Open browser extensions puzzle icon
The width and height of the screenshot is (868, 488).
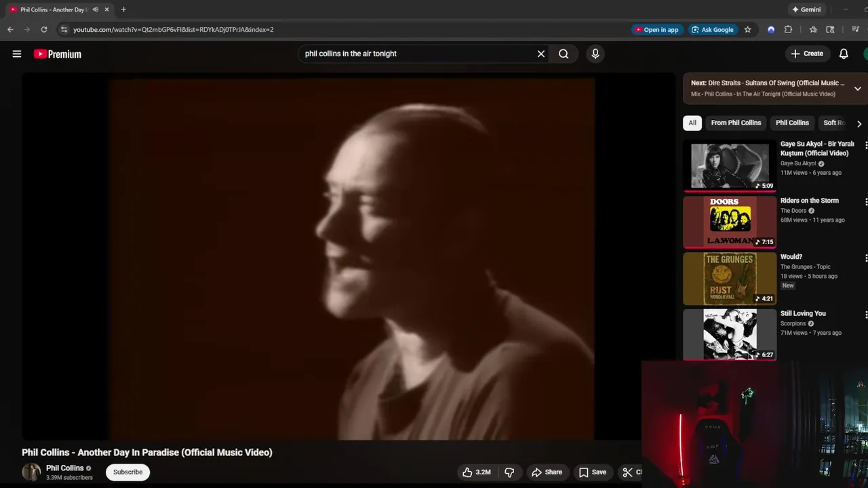(x=788, y=29)
